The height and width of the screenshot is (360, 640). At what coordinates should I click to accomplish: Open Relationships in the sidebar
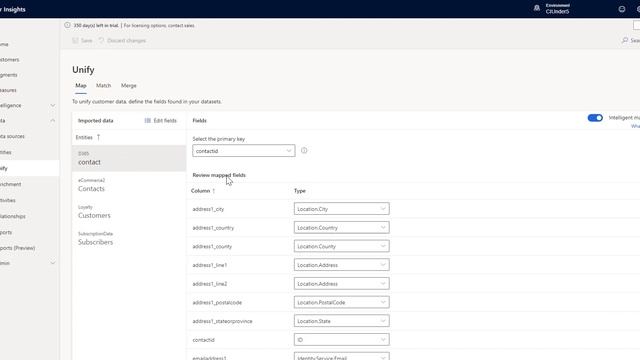pos(13,216)
